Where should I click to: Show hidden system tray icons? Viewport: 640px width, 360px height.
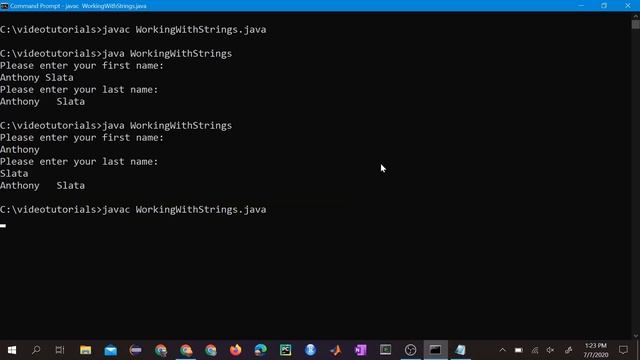point(502,350)
